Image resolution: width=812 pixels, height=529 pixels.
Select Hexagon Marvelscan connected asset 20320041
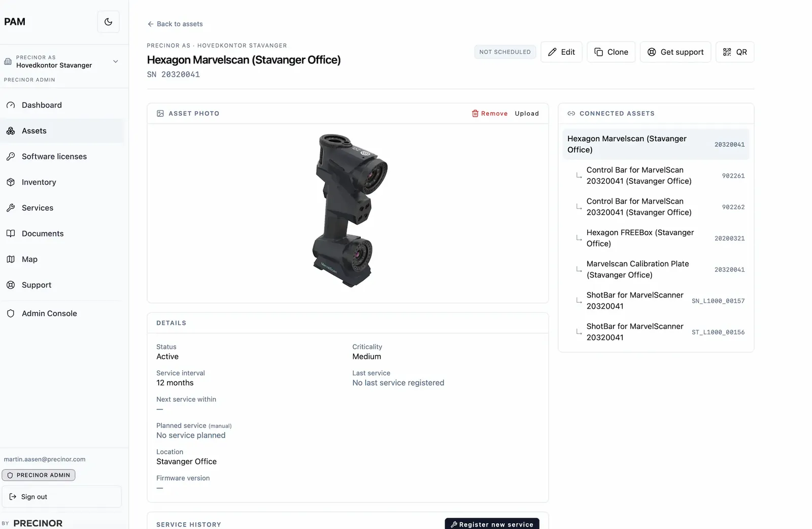coord(656,144)
